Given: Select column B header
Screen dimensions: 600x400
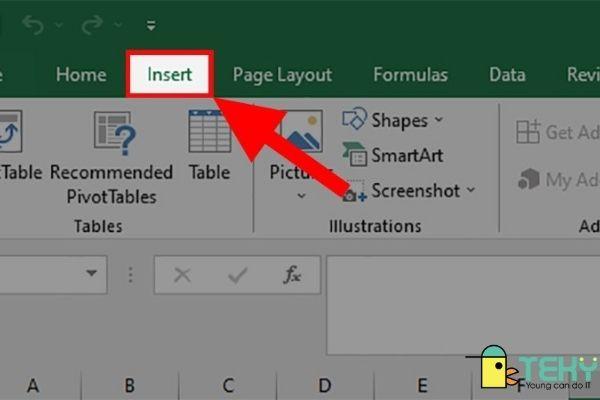Looking at the screenshot, I should [130, 385].
